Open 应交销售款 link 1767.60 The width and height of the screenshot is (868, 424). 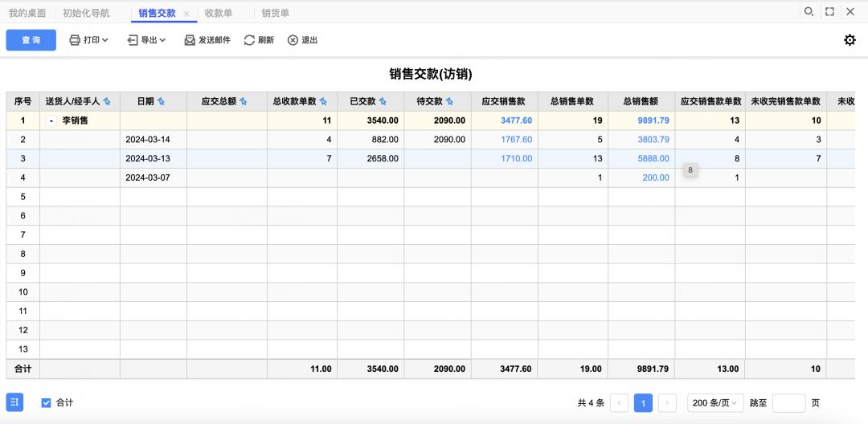tap(517, 140)
